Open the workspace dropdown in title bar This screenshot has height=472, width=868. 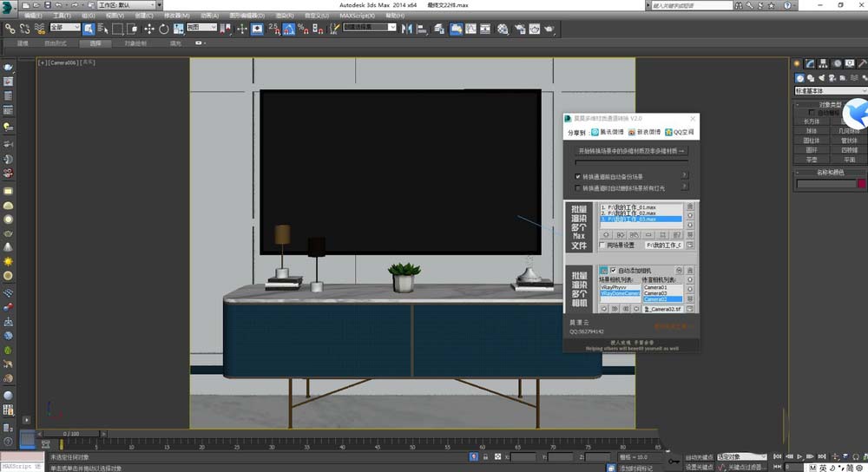[x=128, y=5]
